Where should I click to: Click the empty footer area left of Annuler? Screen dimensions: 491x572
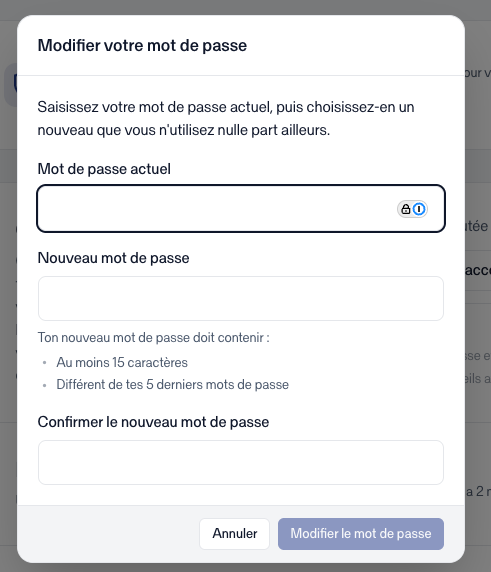[108, 534]
